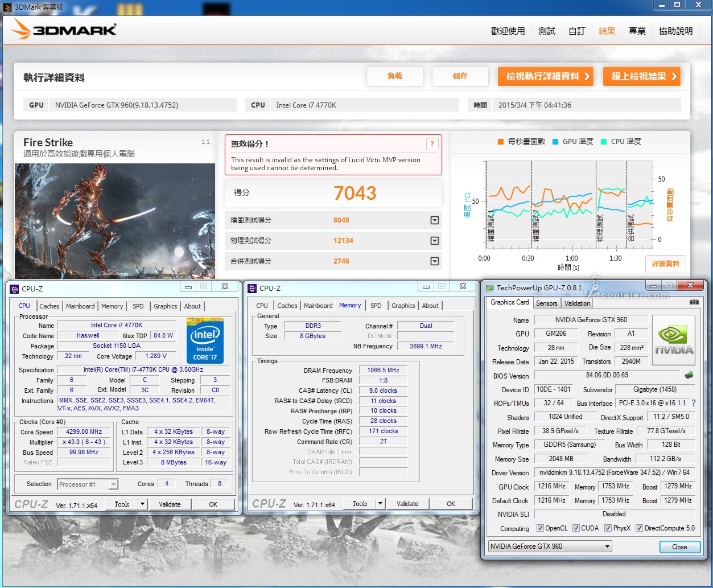Toggle the CUDA checkbox in GPU-Z
This screenshot has width=713, height=588.
(x=576, y=528)
